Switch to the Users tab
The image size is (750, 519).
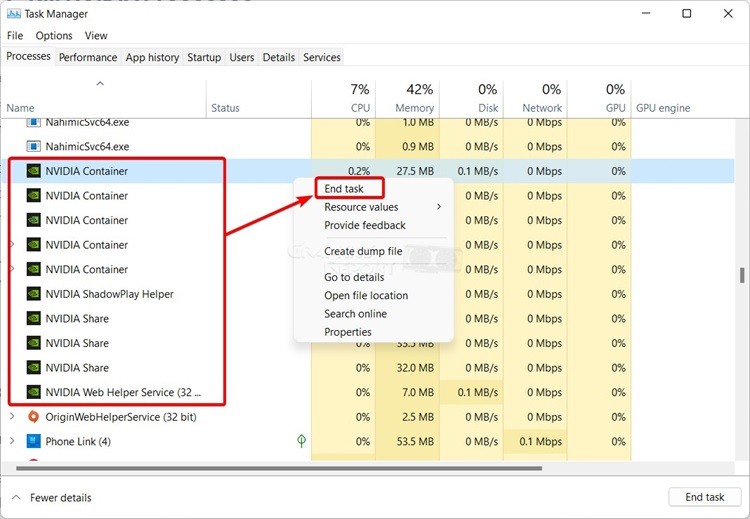point(242,57)
